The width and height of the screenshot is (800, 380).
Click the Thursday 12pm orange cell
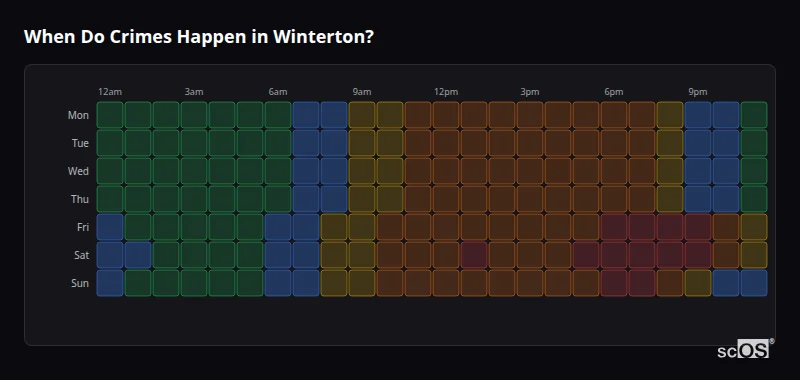tap(446, 199)
